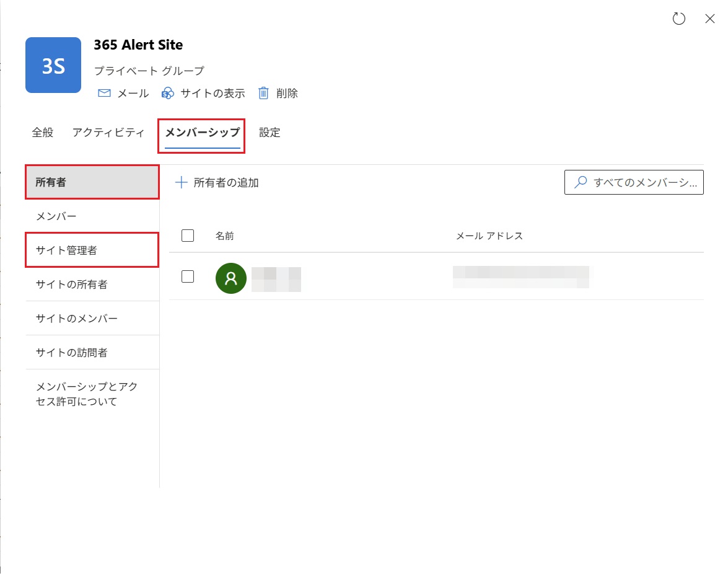Viewport: 728px width, 574px height.
Task: Click the mail envelope icon
Action: pyautogui.click(x=104, y=94)
